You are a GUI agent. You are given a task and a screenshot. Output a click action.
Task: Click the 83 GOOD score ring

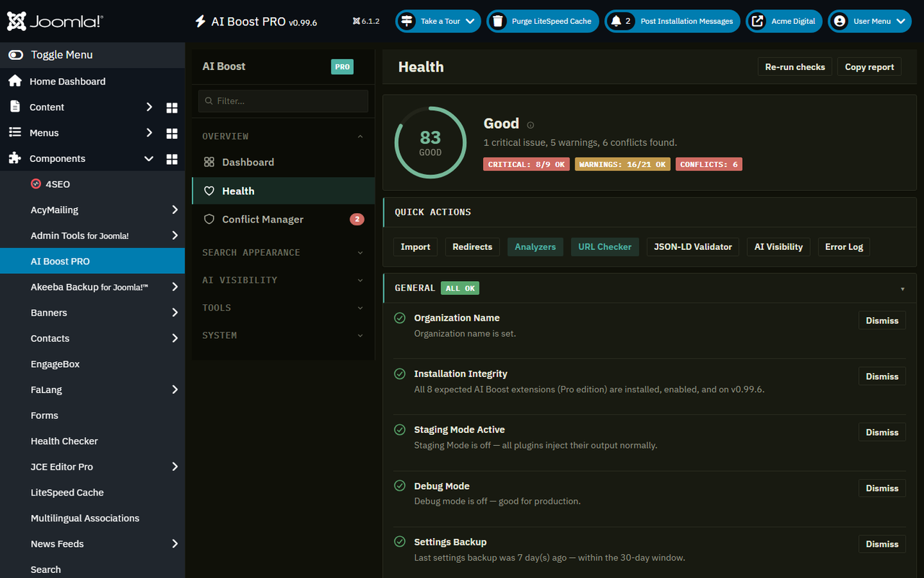pyautogui.click(x=430, y=142)
